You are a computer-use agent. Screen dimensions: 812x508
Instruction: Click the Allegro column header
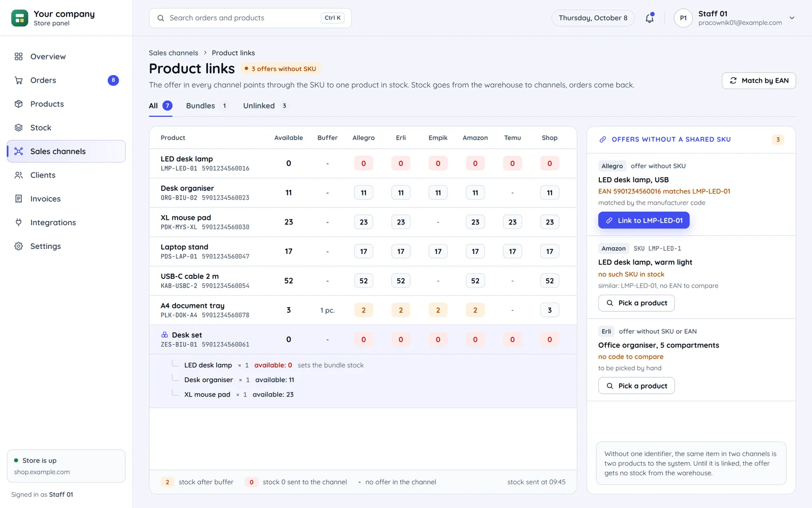[363, 138]
